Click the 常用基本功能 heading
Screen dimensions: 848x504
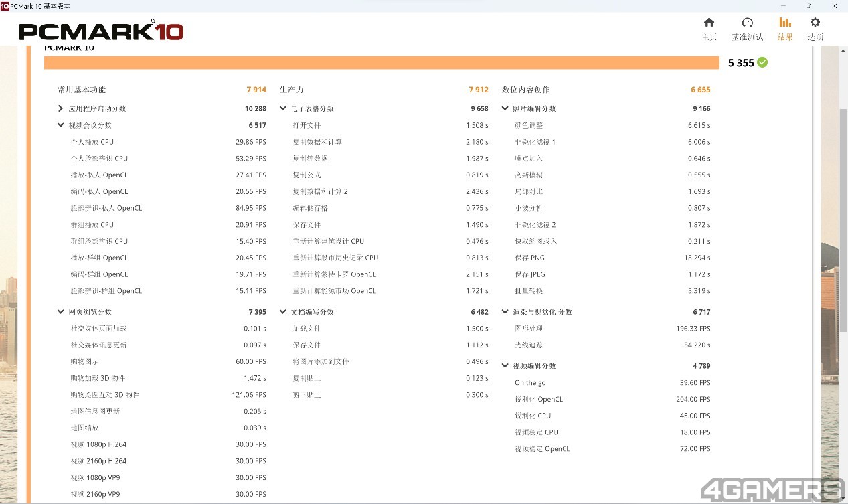(x=82, y=90)
